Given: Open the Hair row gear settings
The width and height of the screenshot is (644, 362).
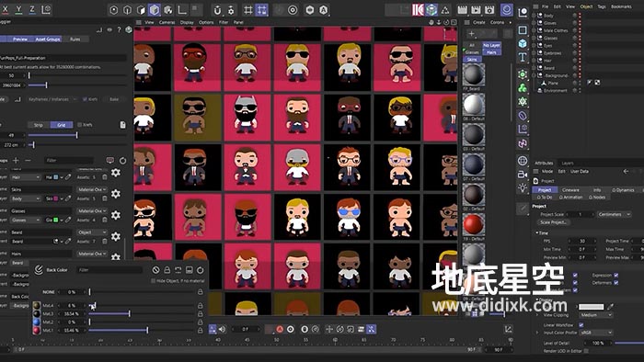Looking at the screenshot, I should 116,173.
